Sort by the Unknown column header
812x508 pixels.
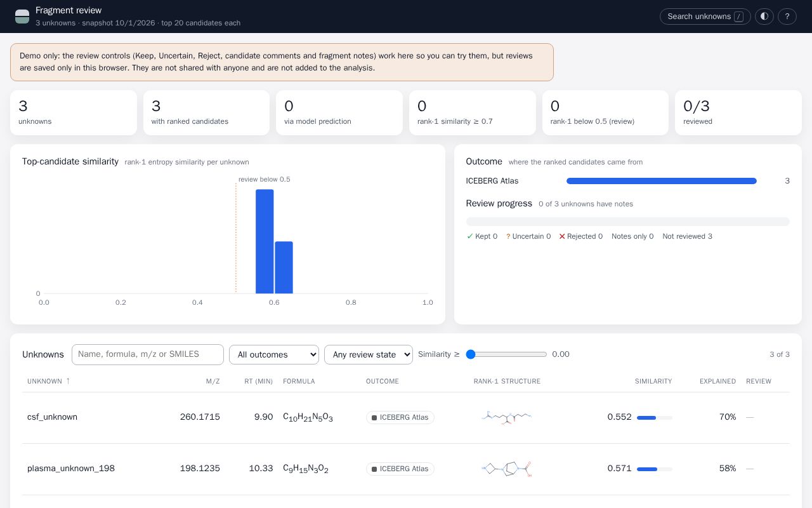49,381
